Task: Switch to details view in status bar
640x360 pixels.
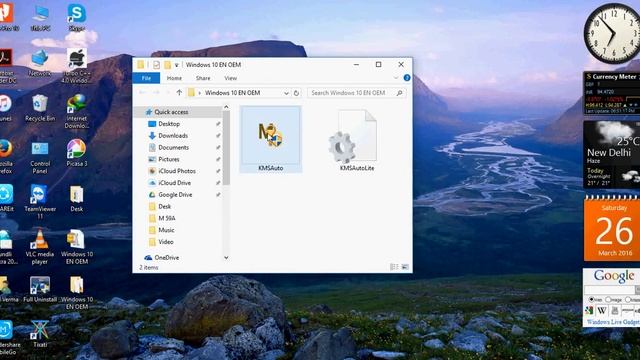Action: click(394, 267)
